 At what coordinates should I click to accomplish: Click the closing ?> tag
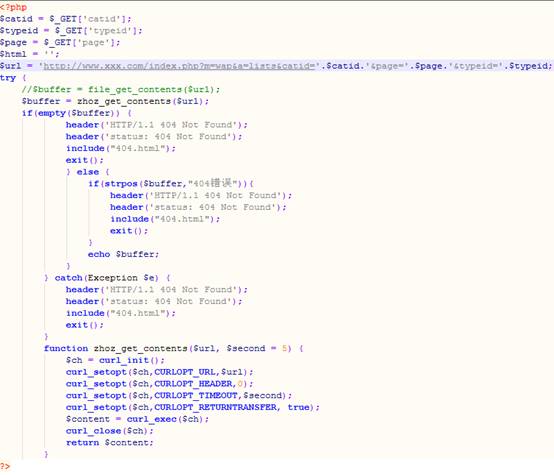(5, 466)
